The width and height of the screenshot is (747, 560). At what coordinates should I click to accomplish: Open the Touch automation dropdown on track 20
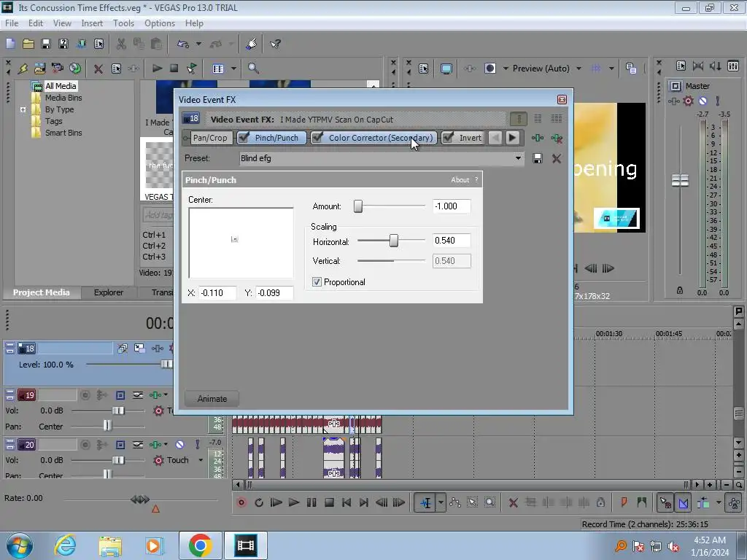coord(201,460)
